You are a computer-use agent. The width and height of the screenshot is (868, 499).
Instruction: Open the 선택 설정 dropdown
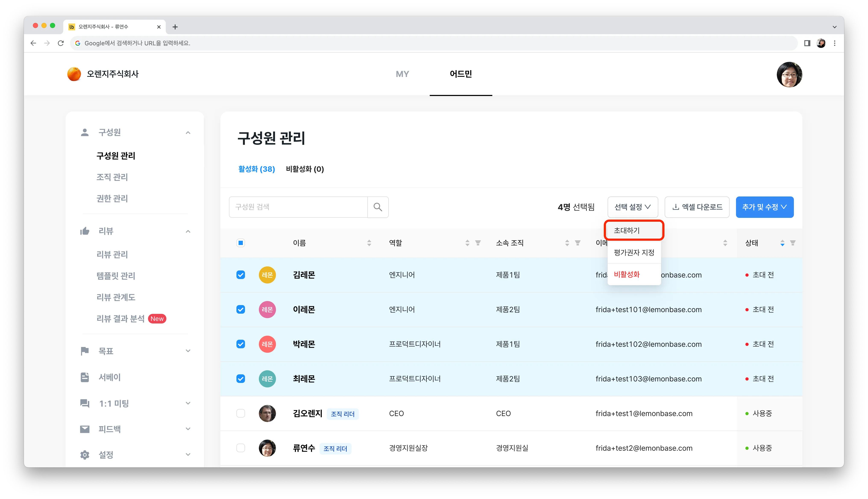click(x=632, y=207)
